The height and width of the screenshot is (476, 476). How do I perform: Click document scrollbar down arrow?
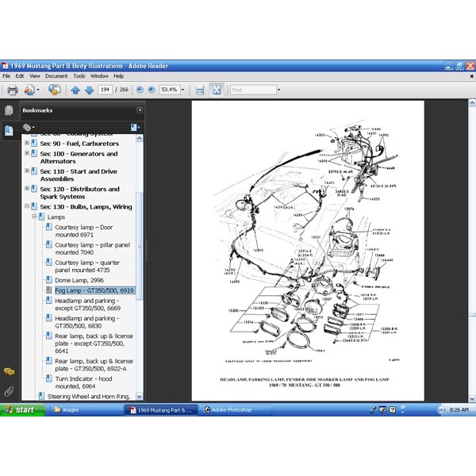coord(472,398)
